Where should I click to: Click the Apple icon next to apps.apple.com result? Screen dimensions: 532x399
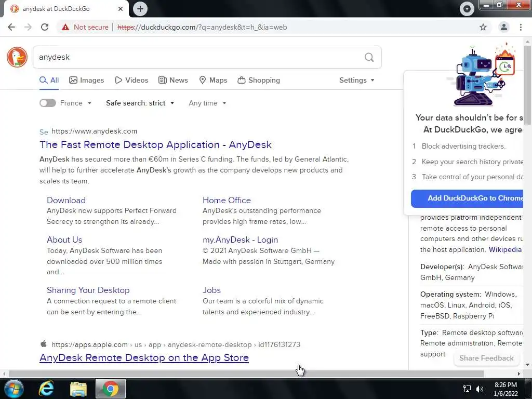[44, 344]
